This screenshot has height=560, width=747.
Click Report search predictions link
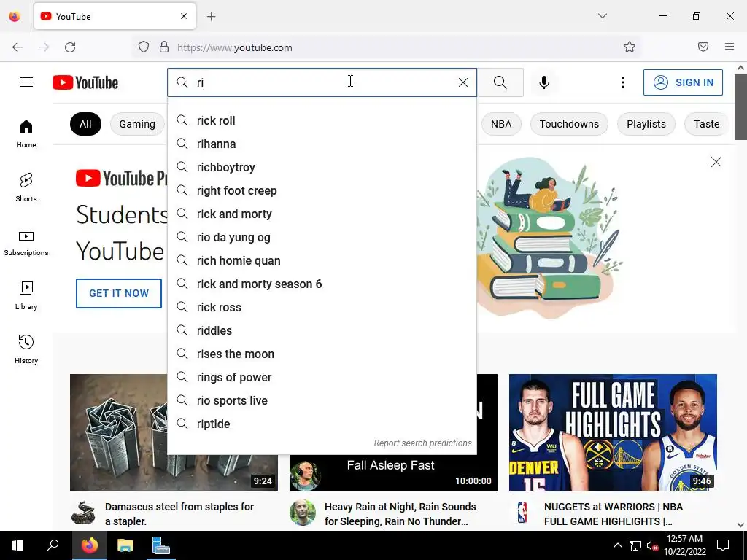click(422, 443)
